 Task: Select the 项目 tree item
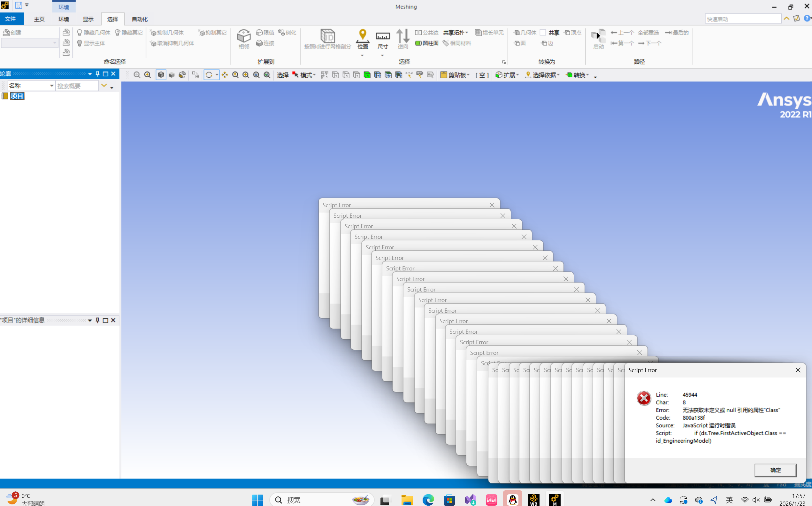click(17, 97)
